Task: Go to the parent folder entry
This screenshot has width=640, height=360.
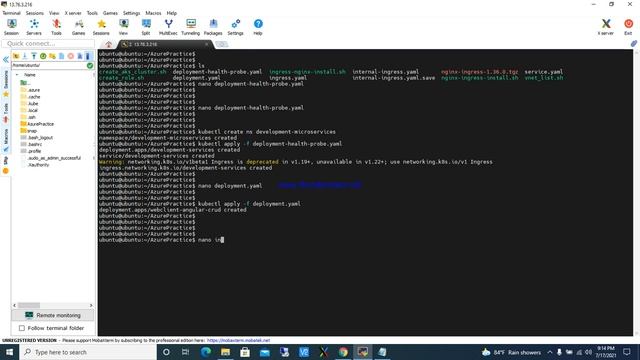Action: click(x=25, y=83)
